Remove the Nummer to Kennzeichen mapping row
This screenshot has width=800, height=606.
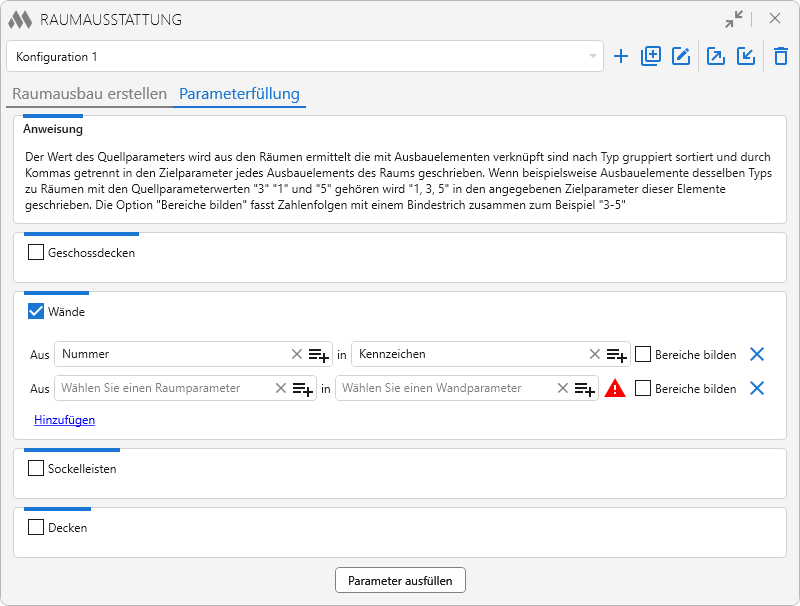coord(757,354)
